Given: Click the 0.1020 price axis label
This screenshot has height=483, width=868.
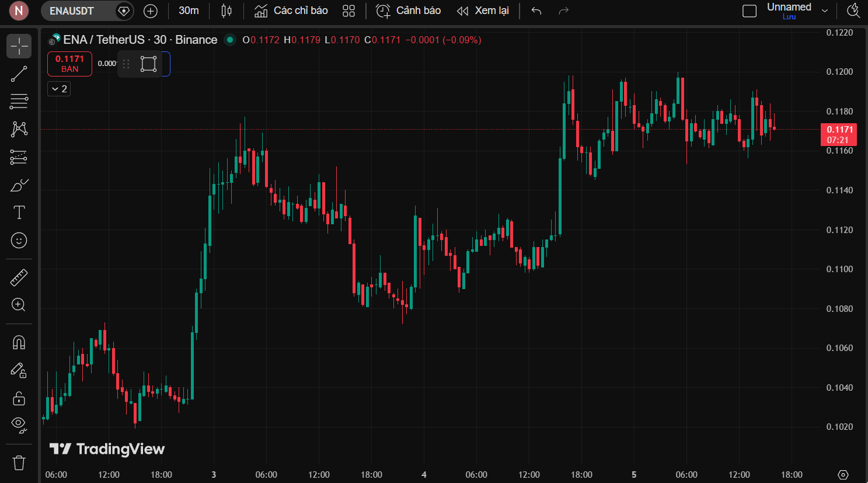Looking at the screenshot, I should click(x=839, y=427).
